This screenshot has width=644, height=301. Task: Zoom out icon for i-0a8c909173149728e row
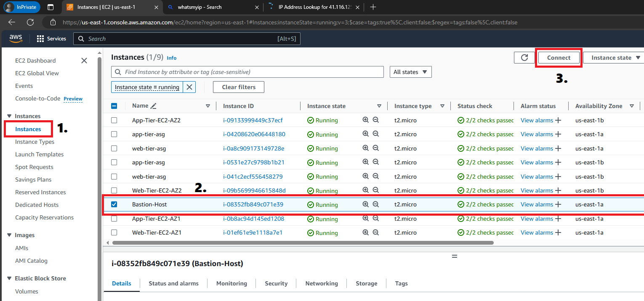pyautogui.click(x=376, y=148)
